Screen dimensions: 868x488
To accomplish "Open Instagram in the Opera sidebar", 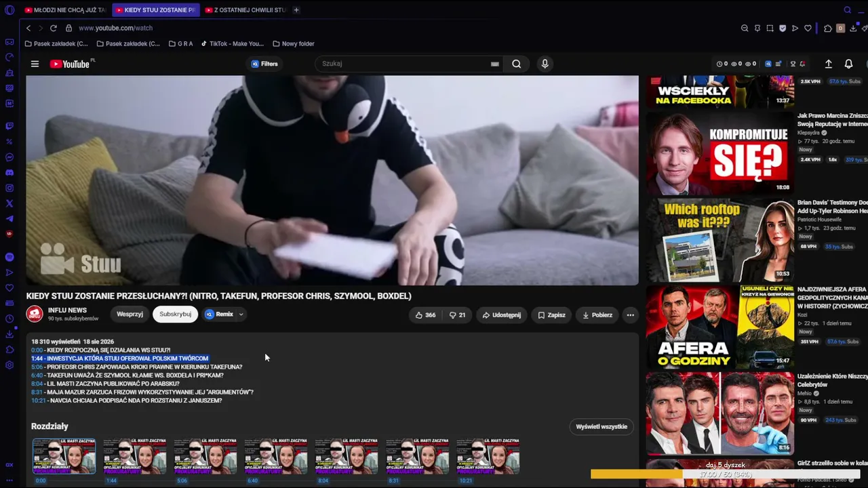I will click(9, 188).
